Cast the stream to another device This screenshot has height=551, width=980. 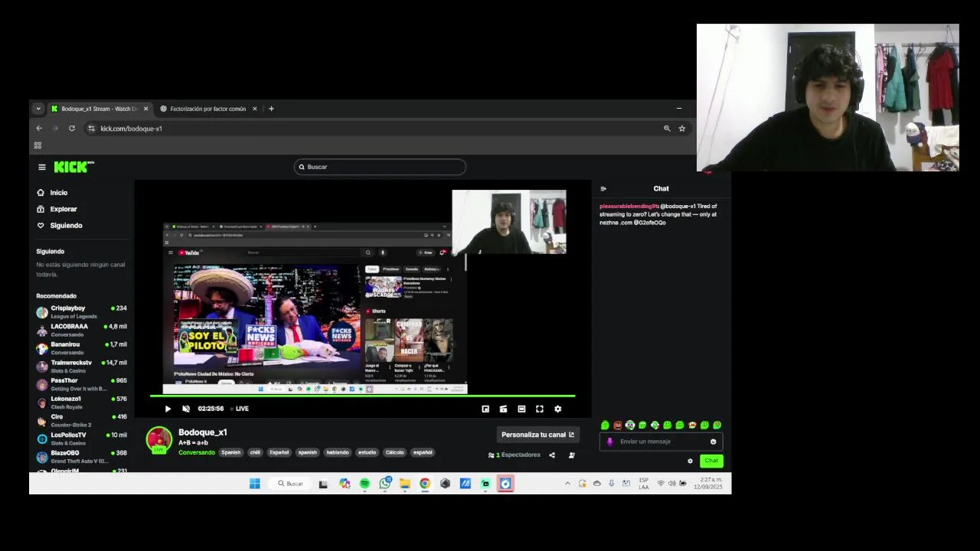pos(503,409)
